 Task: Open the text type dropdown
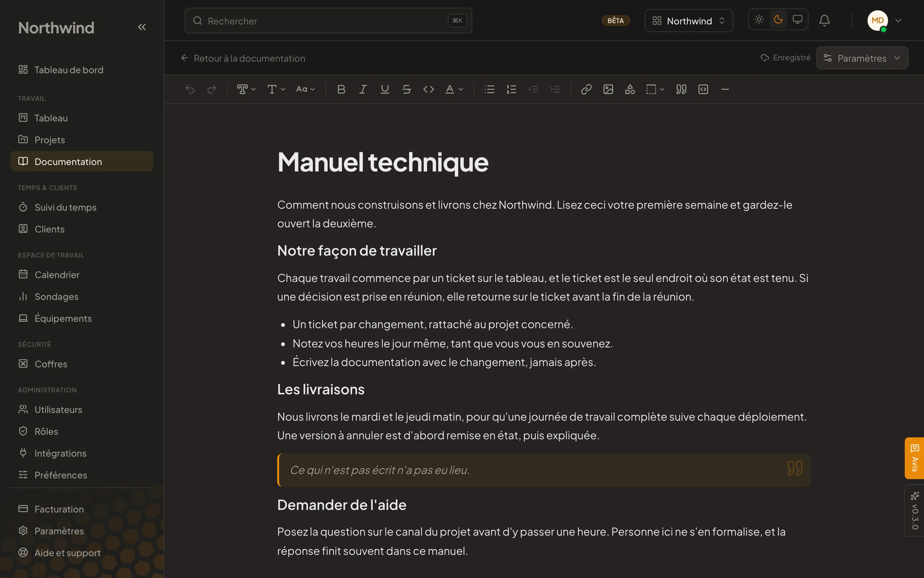276,90
